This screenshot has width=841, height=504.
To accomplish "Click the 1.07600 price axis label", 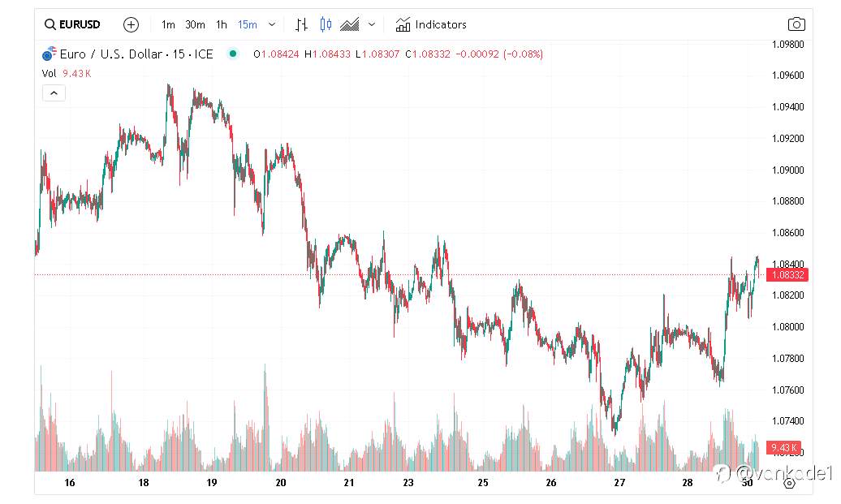I will [788, 390].
